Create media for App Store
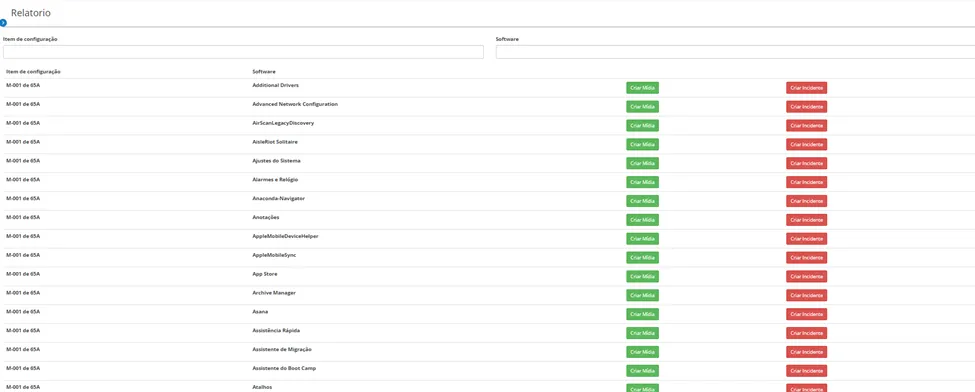This screenshot has width=975, height=392. point(642,276)
